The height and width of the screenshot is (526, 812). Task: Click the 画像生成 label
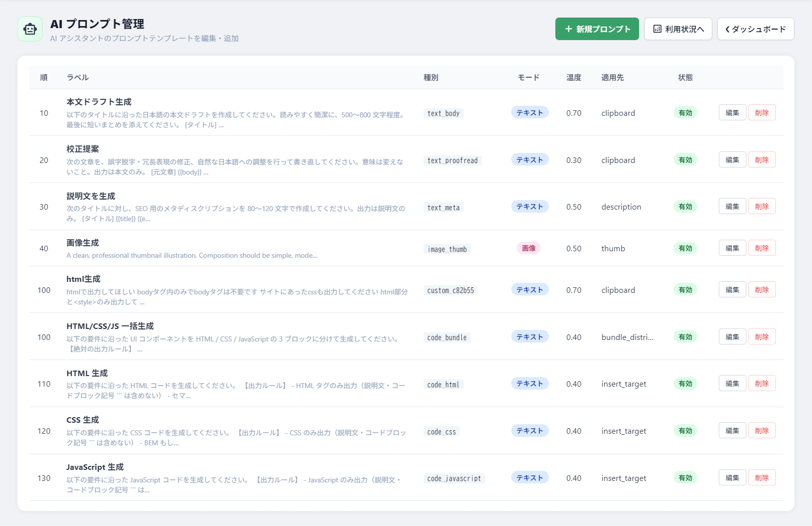(x=83, y=243)
